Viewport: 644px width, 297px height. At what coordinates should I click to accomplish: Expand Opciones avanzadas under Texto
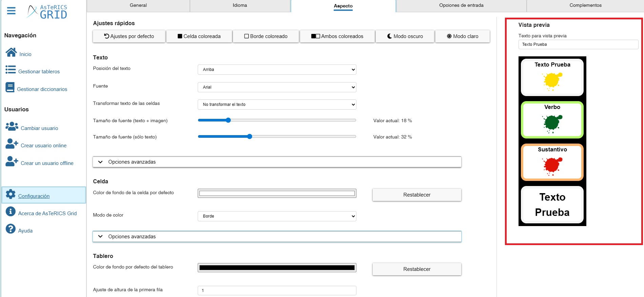tap(277, 162)
